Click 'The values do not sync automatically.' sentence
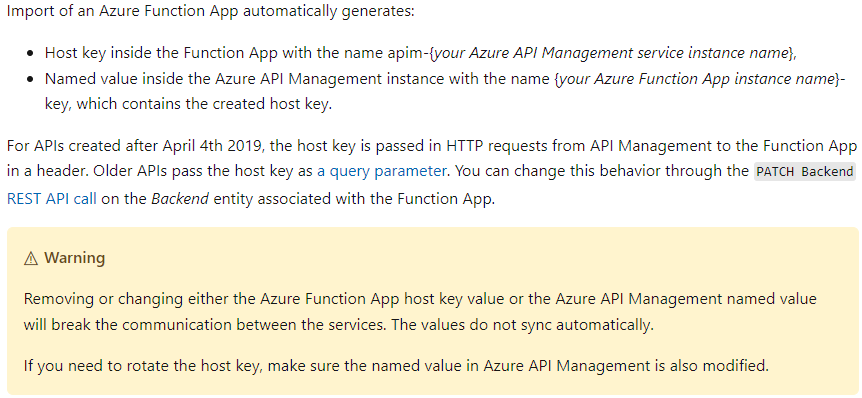This screenshot has width=862, height=398. [523, 325]
